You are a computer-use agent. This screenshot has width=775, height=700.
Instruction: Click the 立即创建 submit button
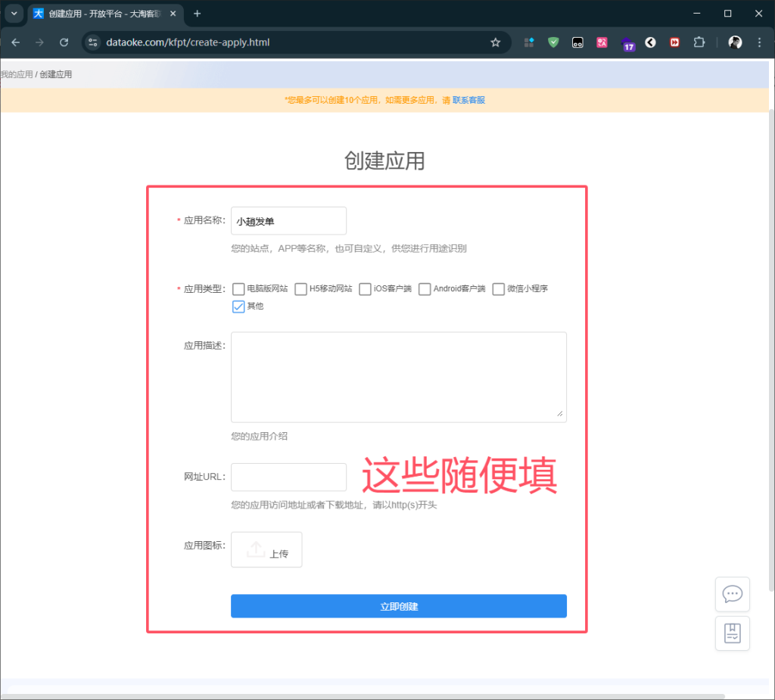(x=398, y=605)
